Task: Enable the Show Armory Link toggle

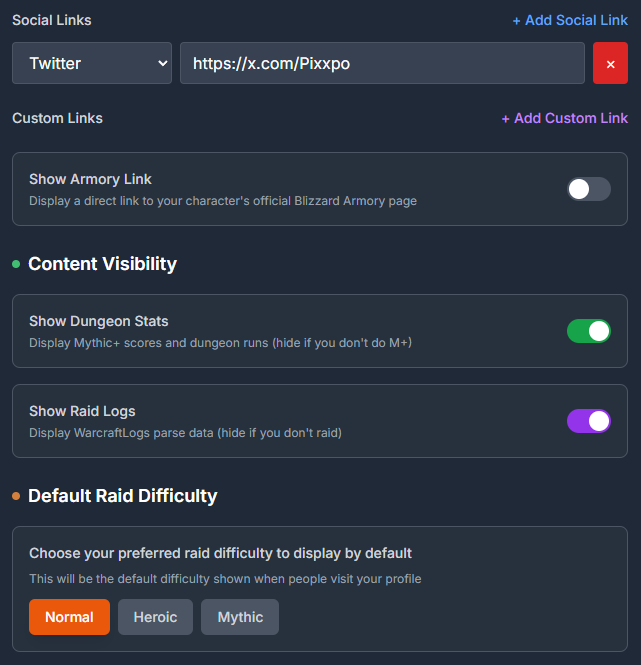Action: click(x=588, y=189)
